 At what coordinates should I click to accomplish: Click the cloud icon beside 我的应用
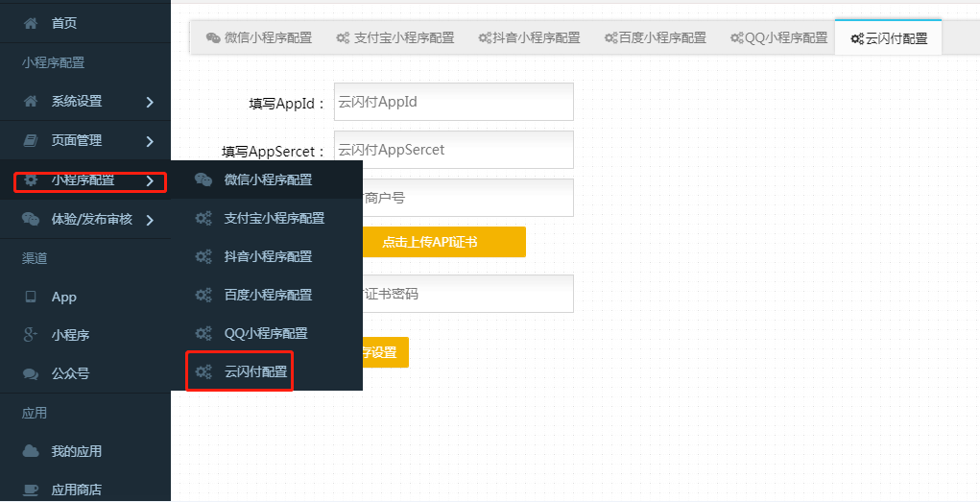click(x=30, y=451)
